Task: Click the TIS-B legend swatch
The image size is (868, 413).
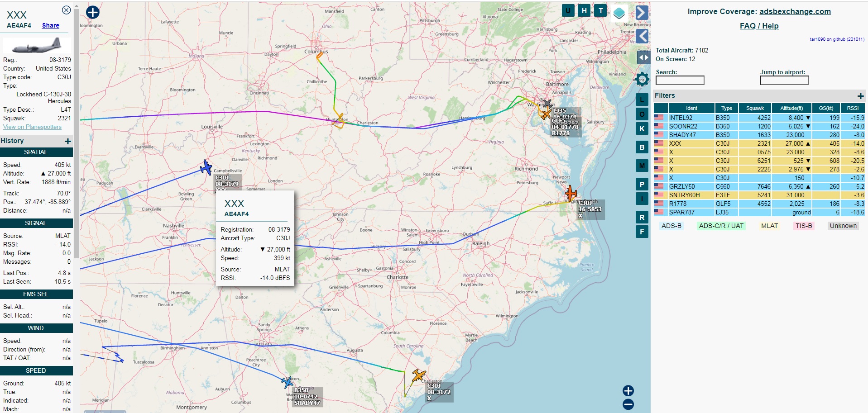Action: pos(804,226)
